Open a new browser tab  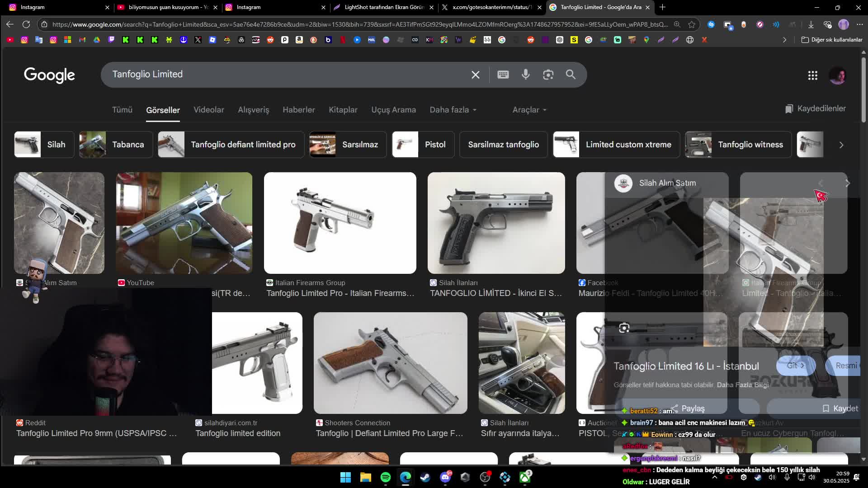(662, 7)
